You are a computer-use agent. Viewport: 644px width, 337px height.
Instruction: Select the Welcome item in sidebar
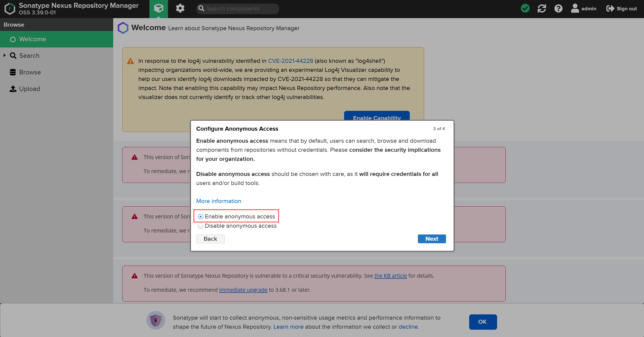(x=32, y=39)
